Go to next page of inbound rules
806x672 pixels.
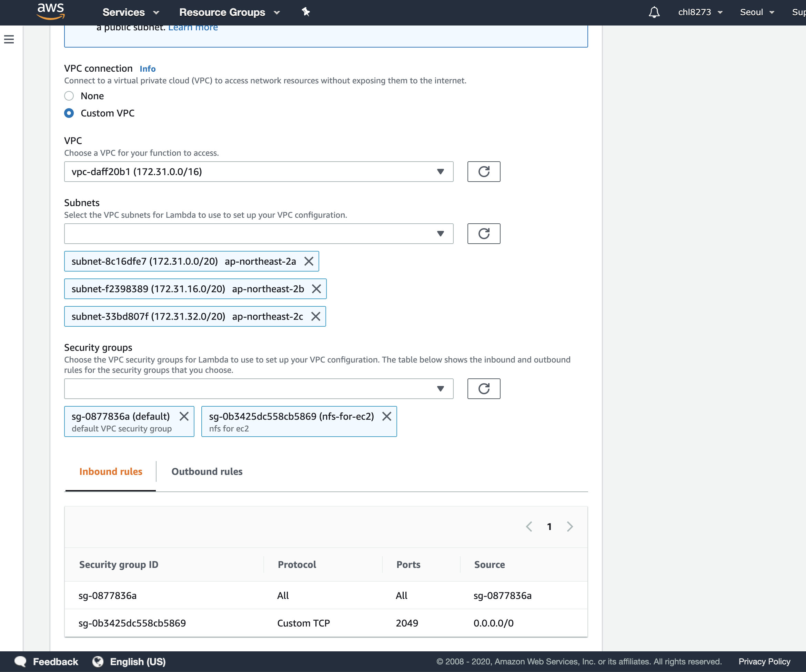tap(570, 527)
